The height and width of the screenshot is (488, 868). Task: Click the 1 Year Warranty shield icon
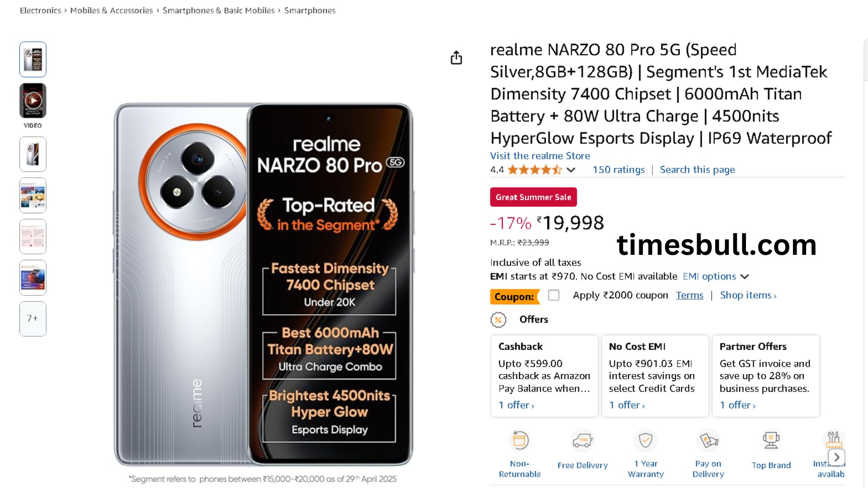click(645, 440)
